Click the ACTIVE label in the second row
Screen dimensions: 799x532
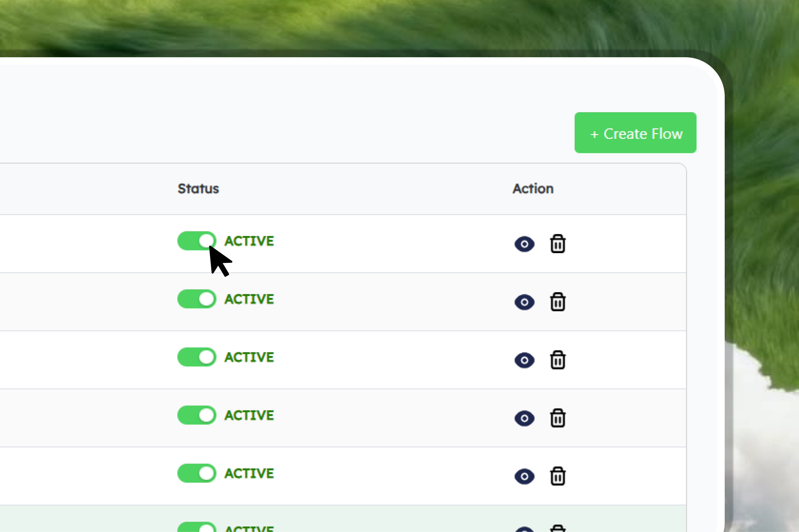tap(249, 299)
